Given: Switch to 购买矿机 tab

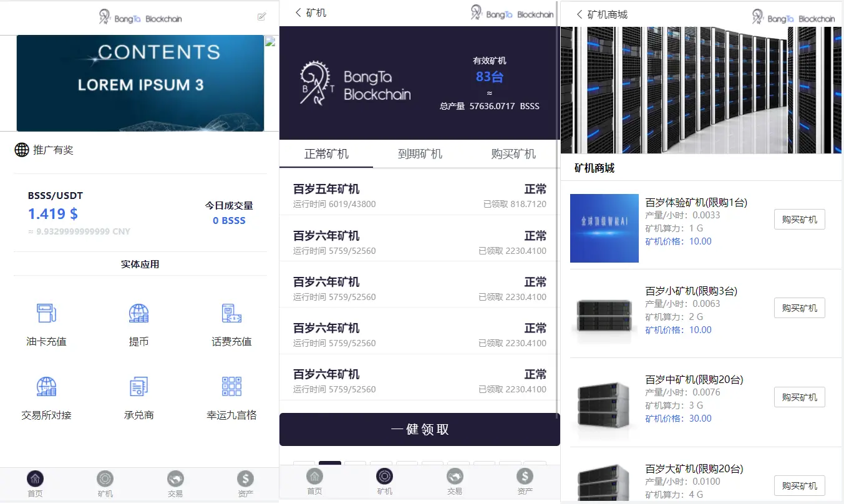Looking at the screenshot, I should pos(513,154).
